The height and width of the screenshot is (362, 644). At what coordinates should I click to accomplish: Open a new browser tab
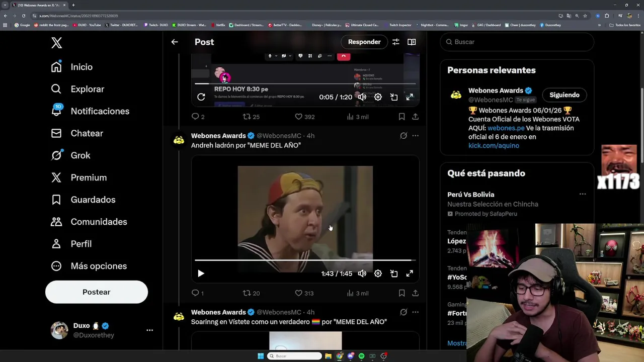click(73, 5)
